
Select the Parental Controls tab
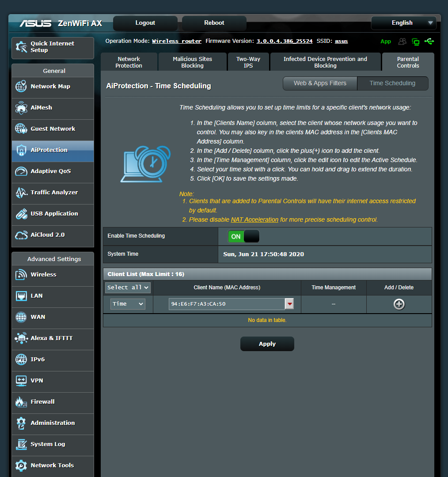pyautogui.click(x=408, y=62)
